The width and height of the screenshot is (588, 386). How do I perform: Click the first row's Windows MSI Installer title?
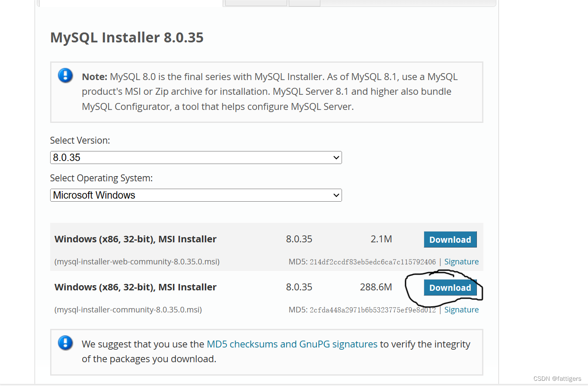[135, 239]
